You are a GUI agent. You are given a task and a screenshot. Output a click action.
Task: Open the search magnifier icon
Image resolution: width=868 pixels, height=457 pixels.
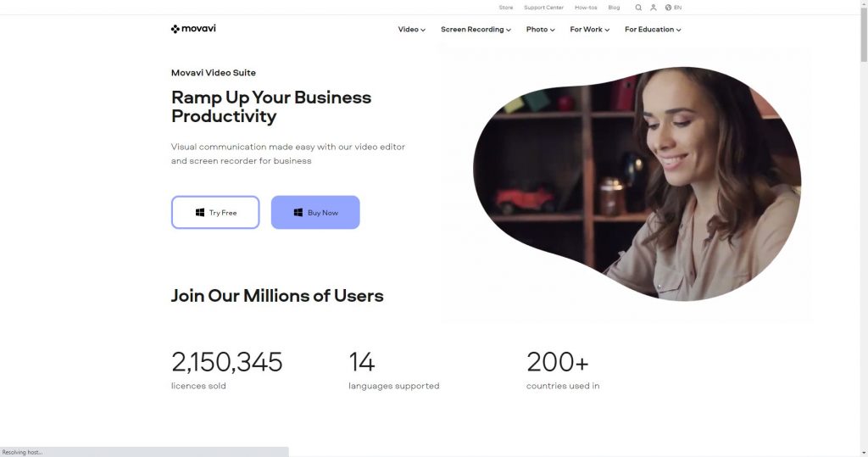pos(638,8)
